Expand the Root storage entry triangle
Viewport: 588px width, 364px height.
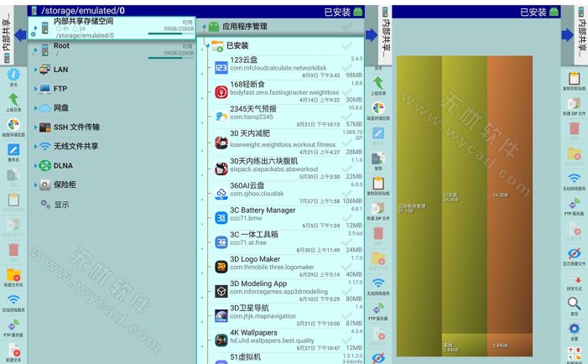click(x=35, y=49)
